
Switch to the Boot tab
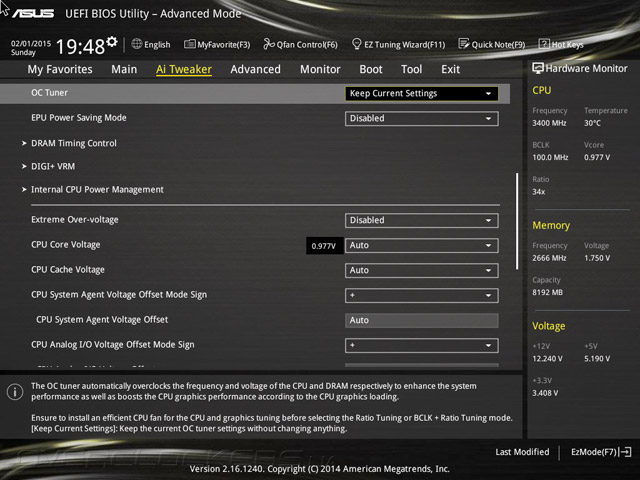(371, 69)
